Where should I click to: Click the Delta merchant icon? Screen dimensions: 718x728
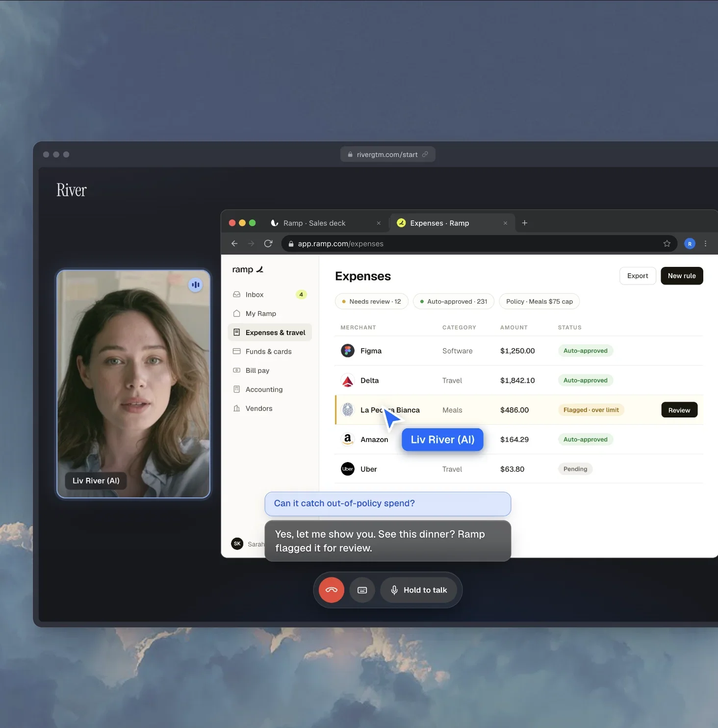click(348, 380)
